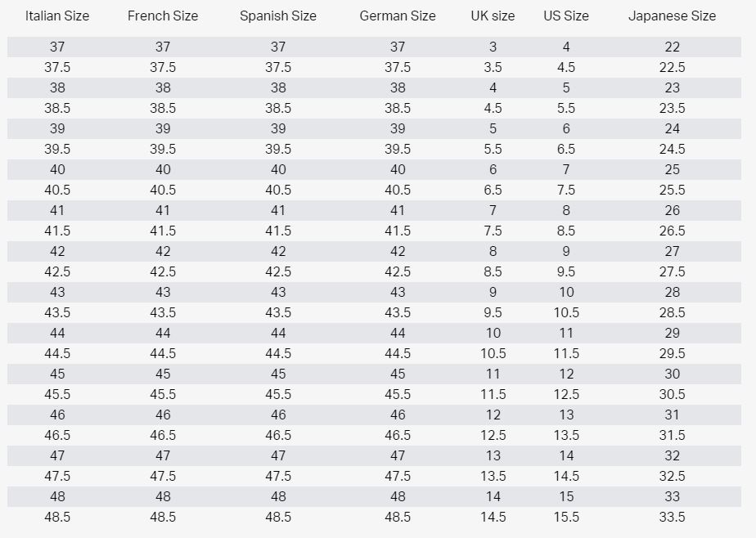Click the Italian Size column header
Image resolution: width=756 pixels, height=538 pixels.
coord(57,16)
